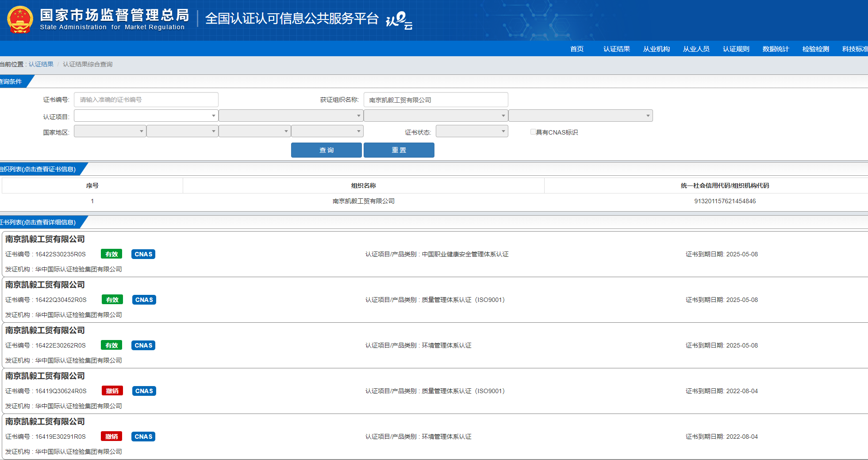Open the second 国家地区 dropdown
The height and width of the screenshot is (460, 868).
point(182,131)
